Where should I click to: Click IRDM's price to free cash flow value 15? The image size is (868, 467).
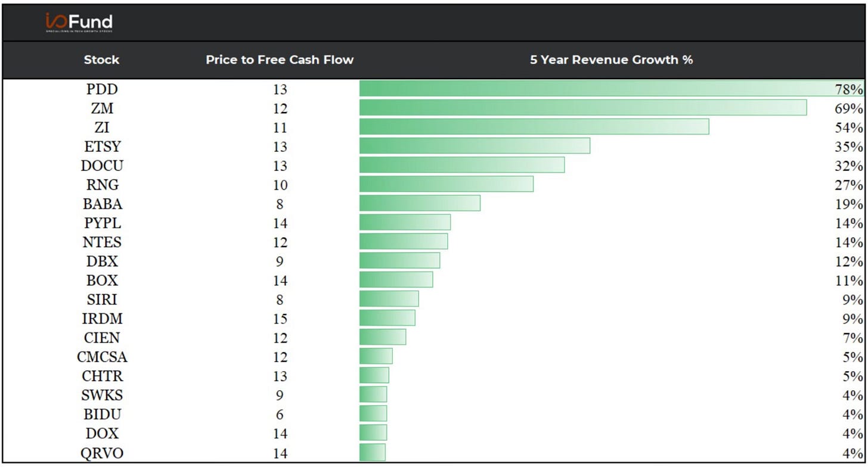click(280, 319)
